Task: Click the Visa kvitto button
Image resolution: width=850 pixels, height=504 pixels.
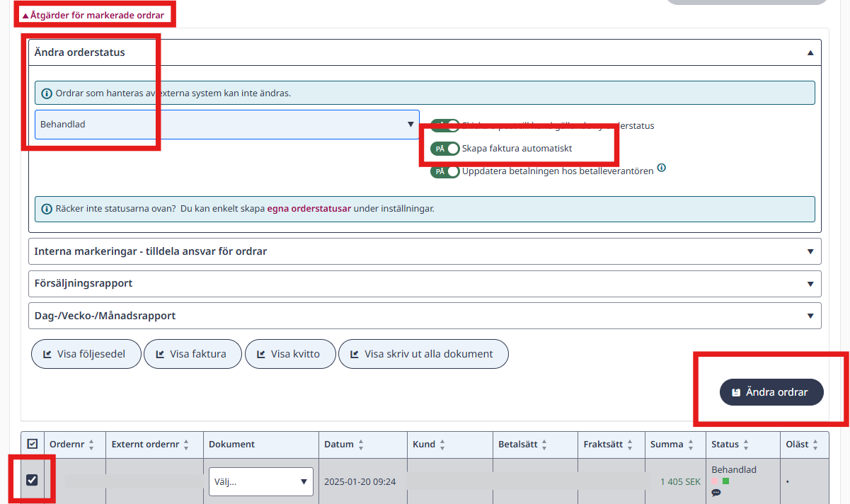Action: tap(290, 354)
